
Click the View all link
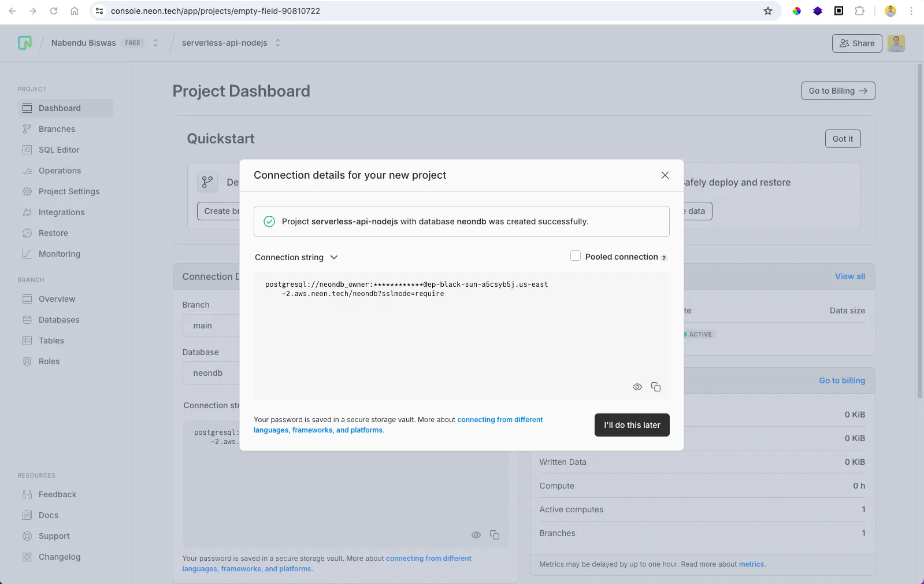[x=850, y=276]
